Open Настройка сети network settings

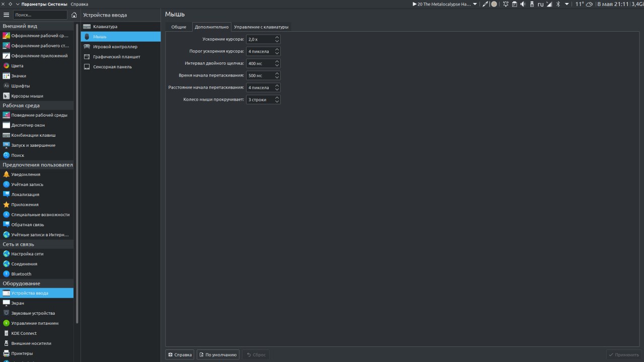point(37,254)
